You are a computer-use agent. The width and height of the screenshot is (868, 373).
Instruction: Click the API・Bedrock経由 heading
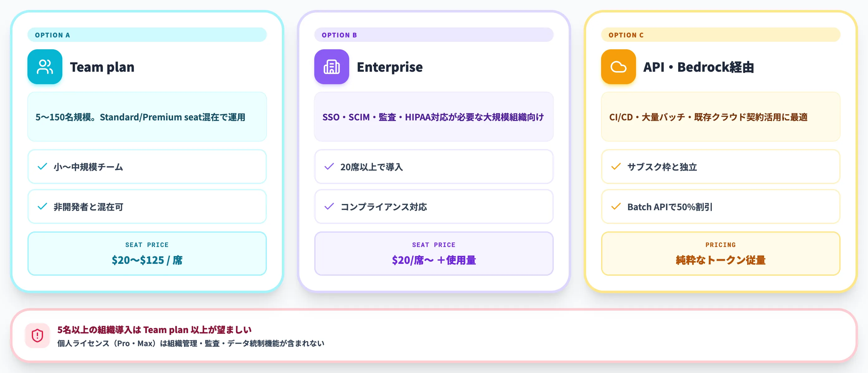pos(698,67)
